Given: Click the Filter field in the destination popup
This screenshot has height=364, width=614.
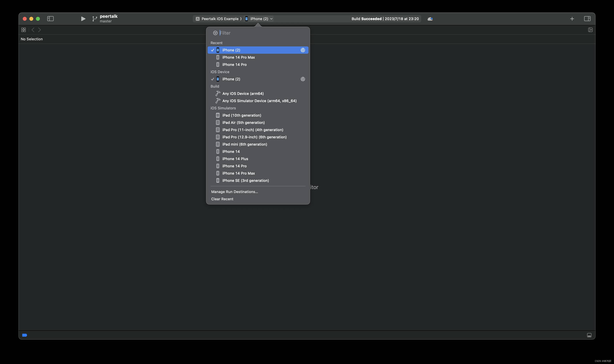Looking at the screenshot, I should (x=262, y=33).
